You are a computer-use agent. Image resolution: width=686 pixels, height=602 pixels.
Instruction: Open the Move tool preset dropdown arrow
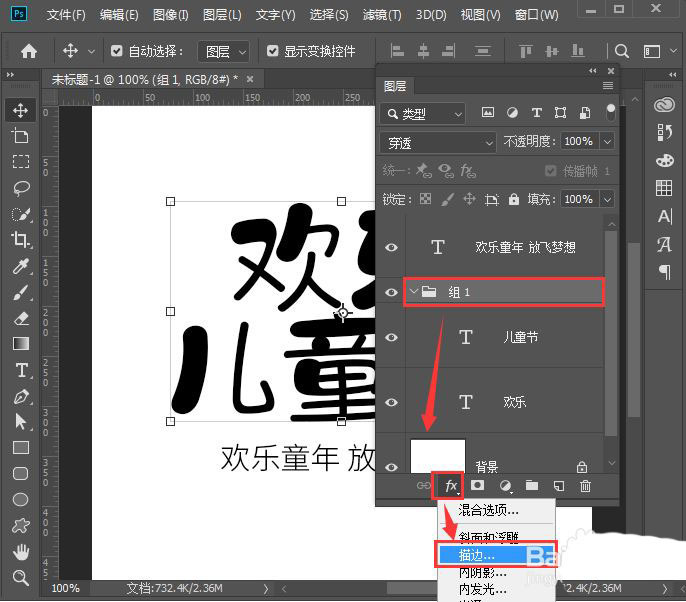(91, 52)
